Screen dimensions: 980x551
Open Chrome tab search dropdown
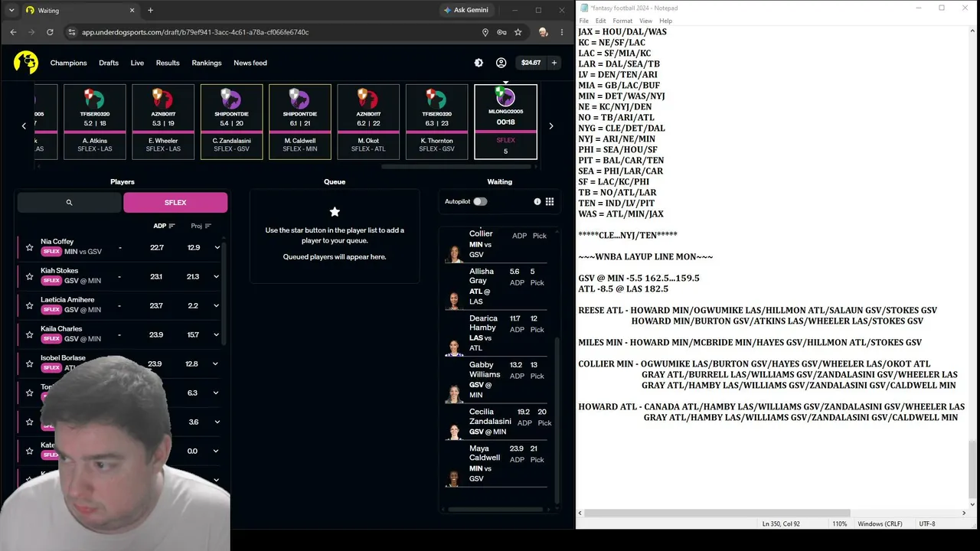(x=11, y=10)
